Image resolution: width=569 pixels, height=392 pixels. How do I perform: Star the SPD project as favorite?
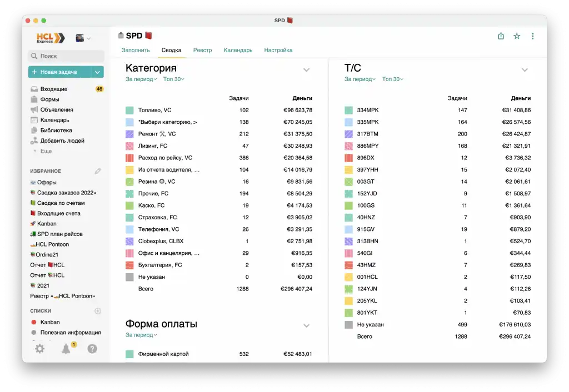pos(517,36)
